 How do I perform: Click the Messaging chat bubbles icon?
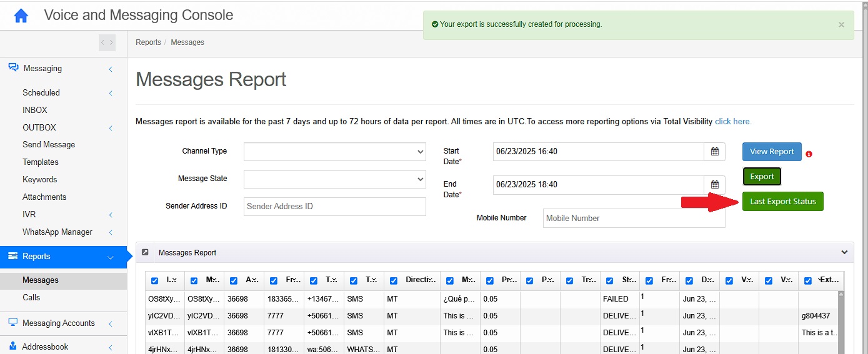click(13, 68)
